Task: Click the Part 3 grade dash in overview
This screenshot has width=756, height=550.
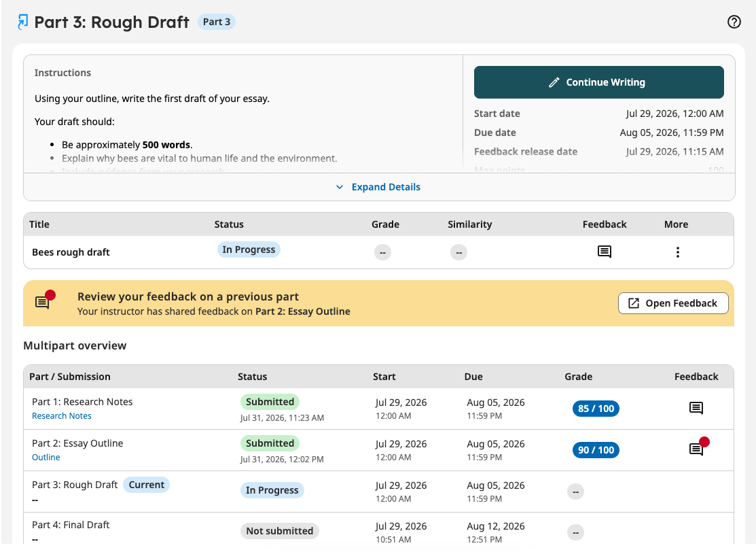Action: coord(576,492)
